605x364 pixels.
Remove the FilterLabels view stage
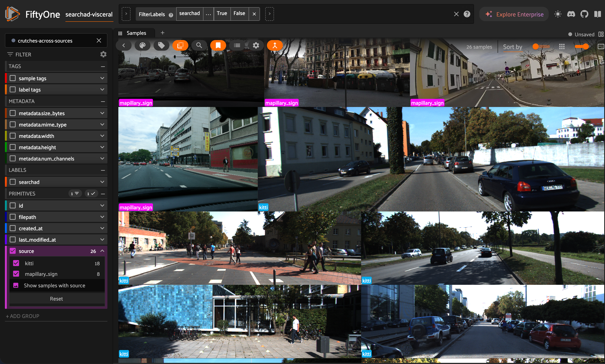(x=254, y=14)
